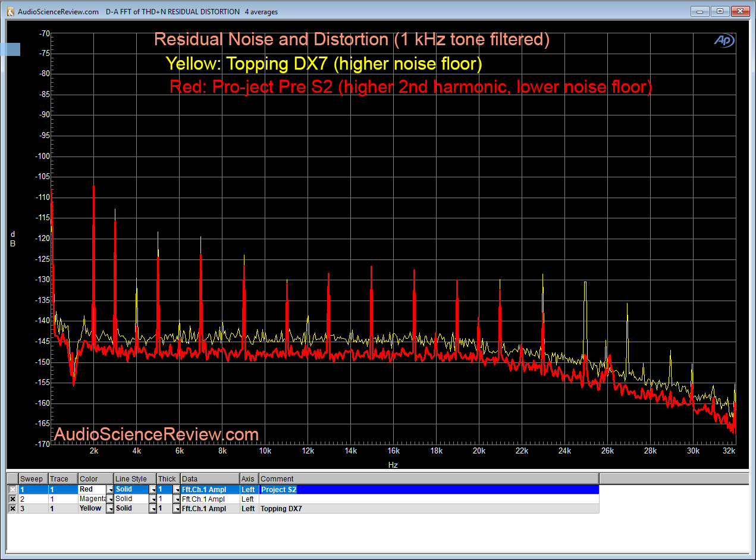Maximize the FFT graph window

click(x=720, y=11)
